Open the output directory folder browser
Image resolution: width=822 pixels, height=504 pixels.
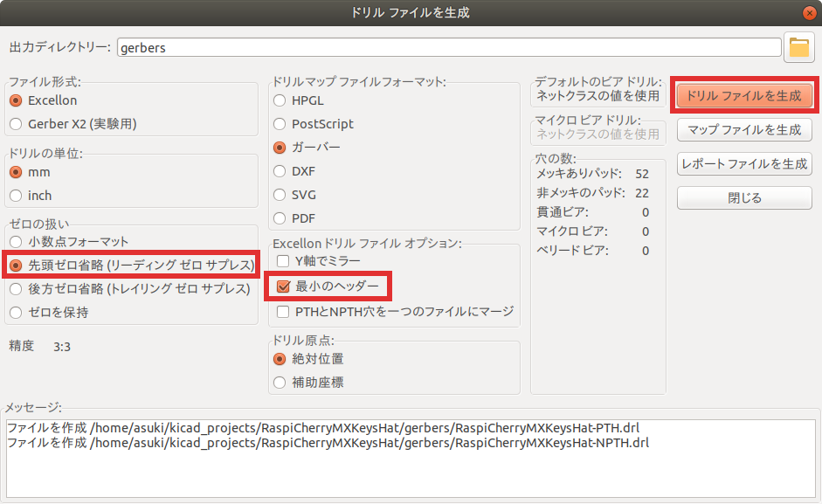tap(799, 48)
